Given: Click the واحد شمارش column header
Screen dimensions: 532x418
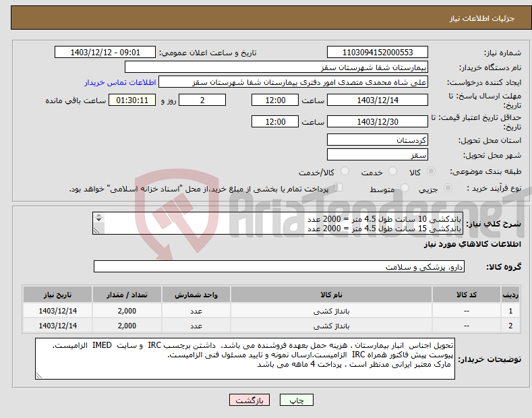Looking at the screenshot, I should tap(196, 295).
